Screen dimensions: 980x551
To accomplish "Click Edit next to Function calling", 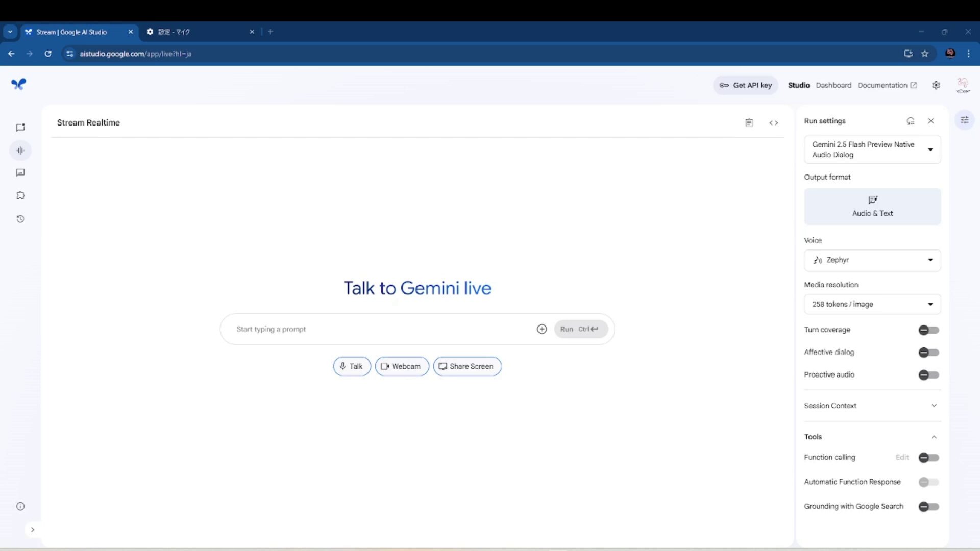I will (902, 457).
